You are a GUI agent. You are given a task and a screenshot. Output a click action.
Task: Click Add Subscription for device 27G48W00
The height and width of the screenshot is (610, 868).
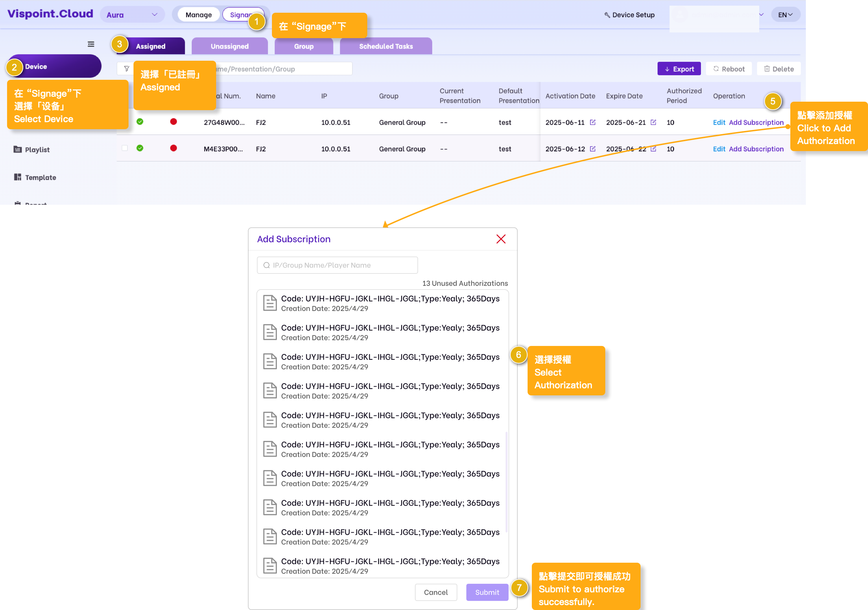[x=756, y=122]
